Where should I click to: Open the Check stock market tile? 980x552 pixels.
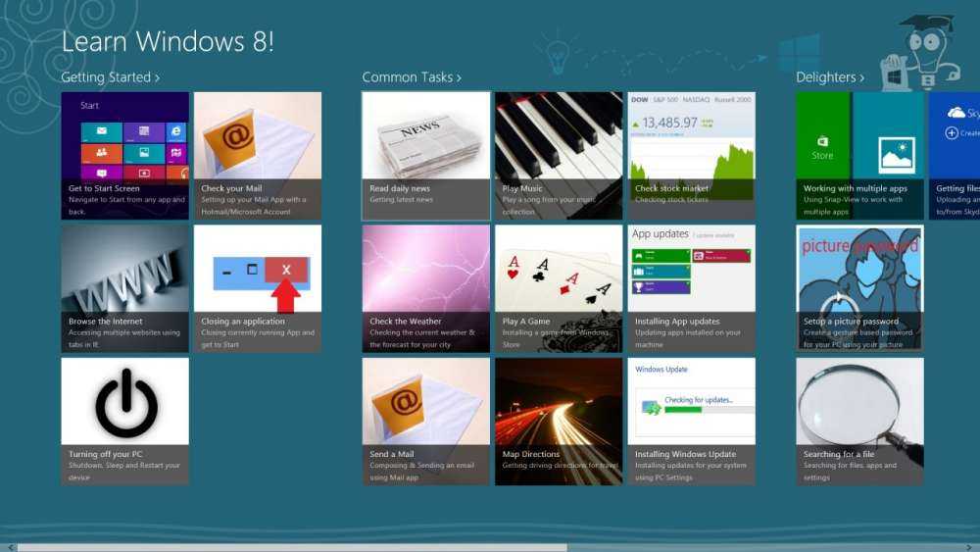pos(691,156)
